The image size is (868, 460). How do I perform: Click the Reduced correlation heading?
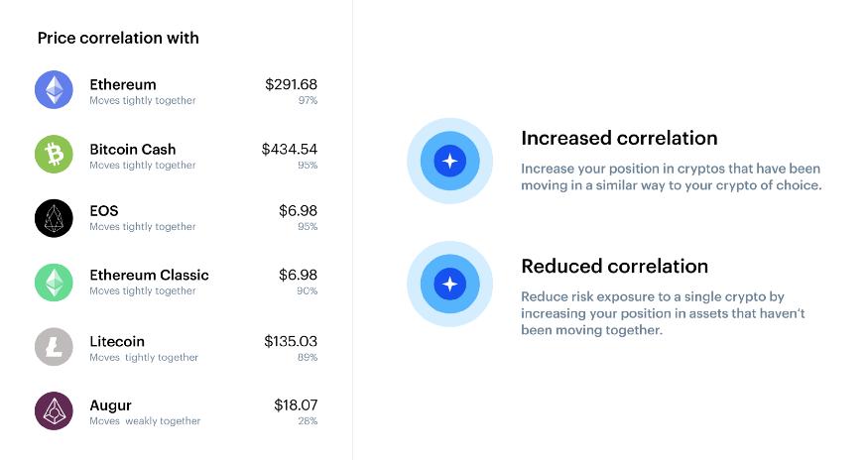point(614,267)
